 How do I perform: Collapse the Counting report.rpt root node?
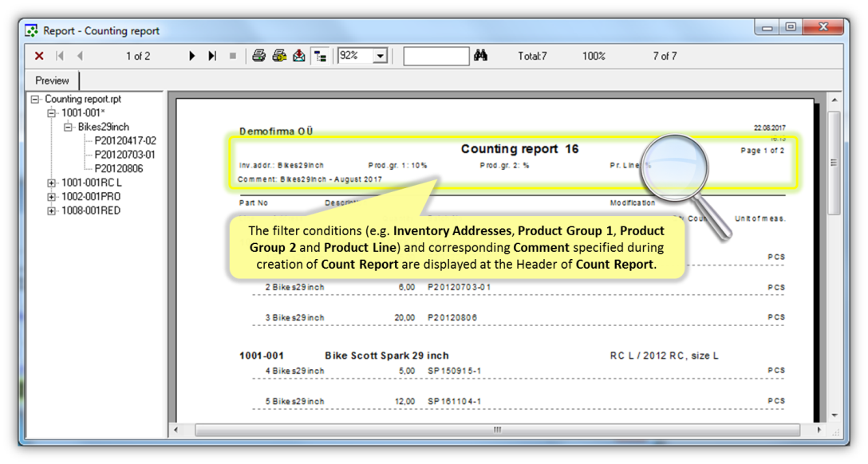pos(35,99)
